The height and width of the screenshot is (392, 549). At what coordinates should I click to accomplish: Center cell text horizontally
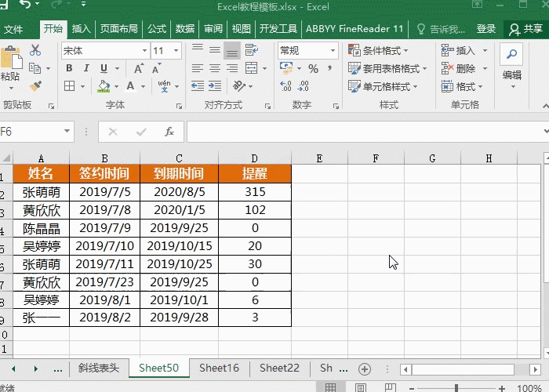[x=215, y=68]
